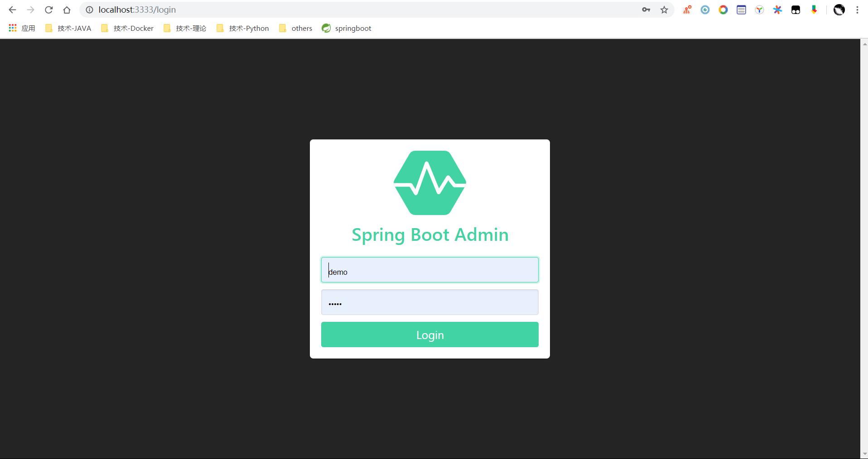The width and height of the screenshot is (868, 459).
Task: Open saved passwords key icon
Action: (x=646, y=10)
